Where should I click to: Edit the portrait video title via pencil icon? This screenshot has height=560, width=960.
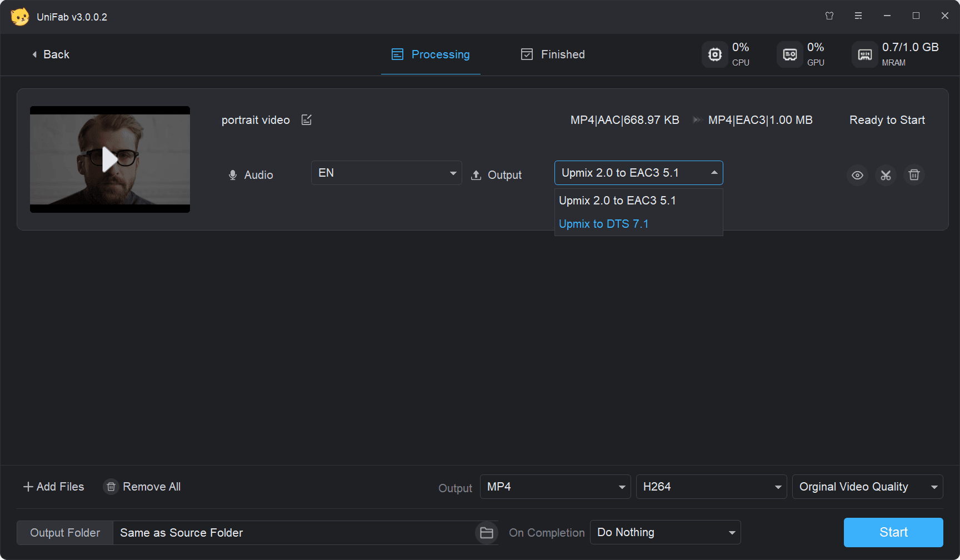[307, 120]
